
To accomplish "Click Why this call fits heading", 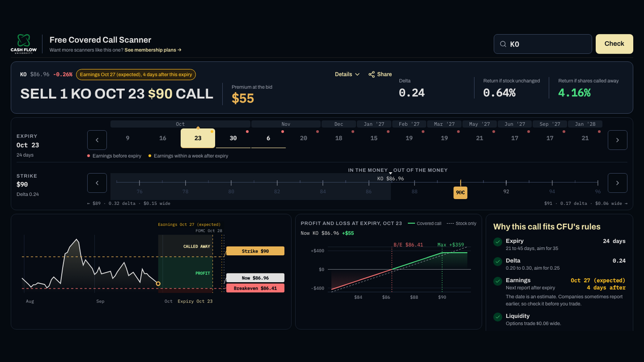I will (x=547, y=227).
